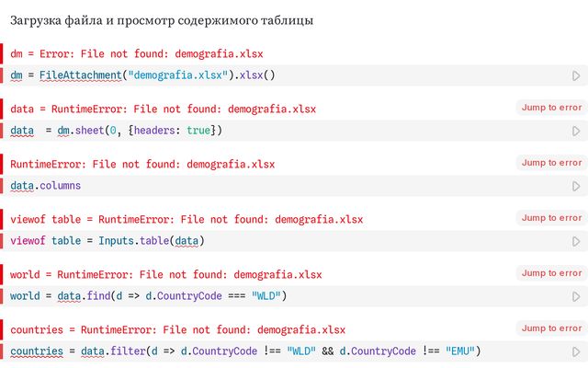This screenshot has width=588, height=368.
Task: Jump to error for countries cell
Action: pyautogui.click(x=551, y=328)
